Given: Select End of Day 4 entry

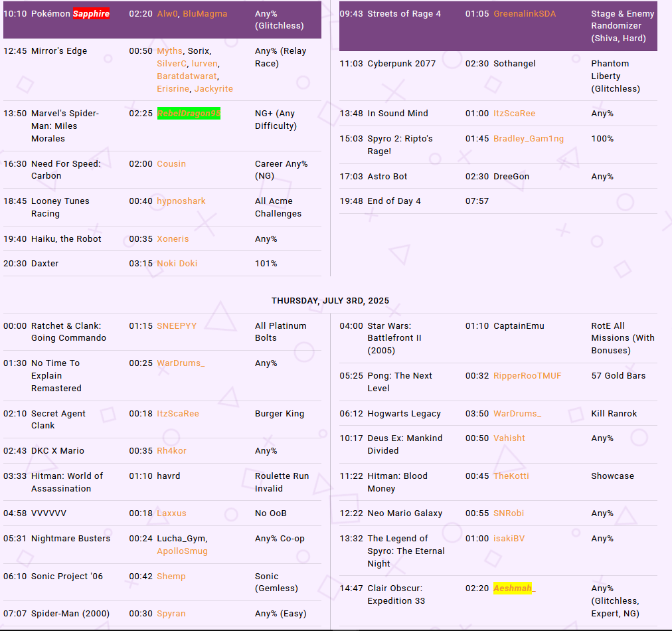Looking at the screenshot, I should tap(394, 201).
